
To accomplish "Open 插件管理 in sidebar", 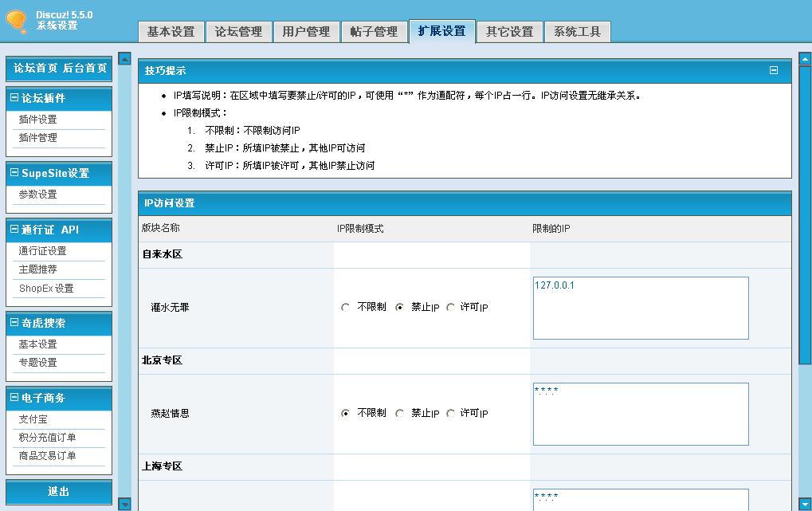I will point(37,137).
